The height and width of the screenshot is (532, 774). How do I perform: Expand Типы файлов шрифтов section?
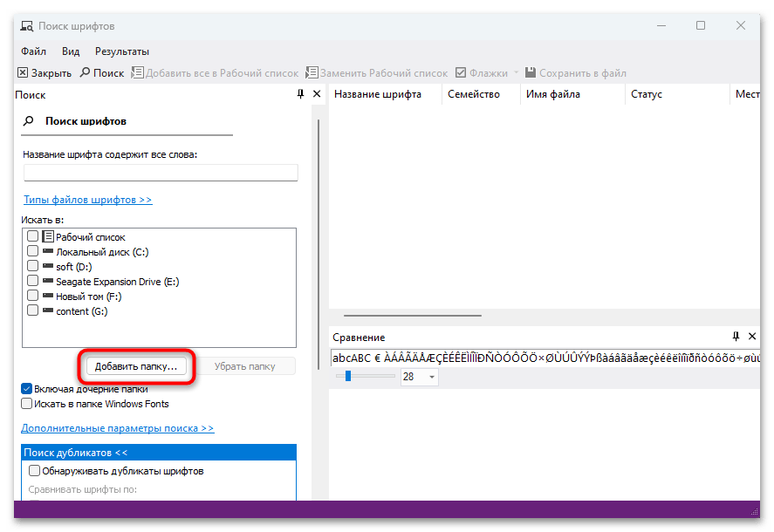pos(87,199)
